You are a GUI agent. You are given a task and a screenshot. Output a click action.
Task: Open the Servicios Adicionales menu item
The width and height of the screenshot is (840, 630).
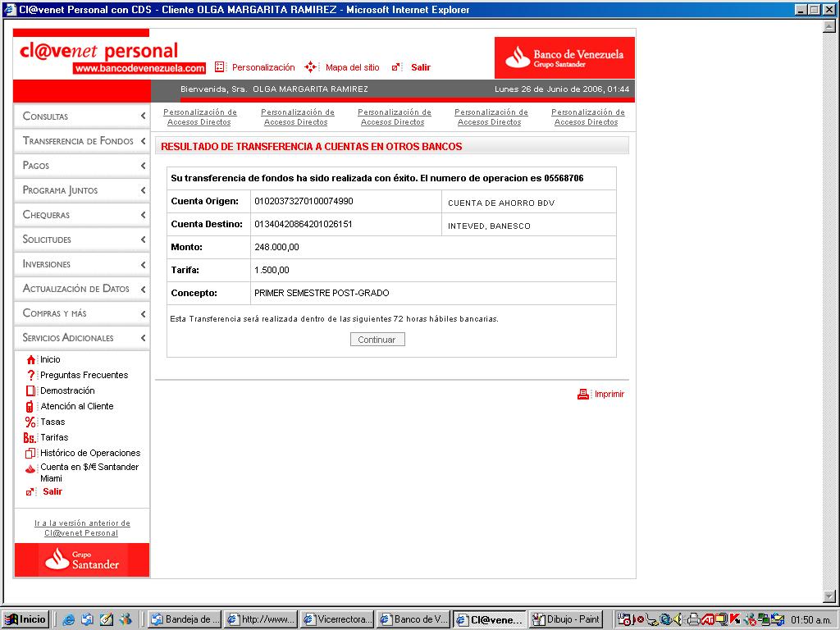point(82,338)
